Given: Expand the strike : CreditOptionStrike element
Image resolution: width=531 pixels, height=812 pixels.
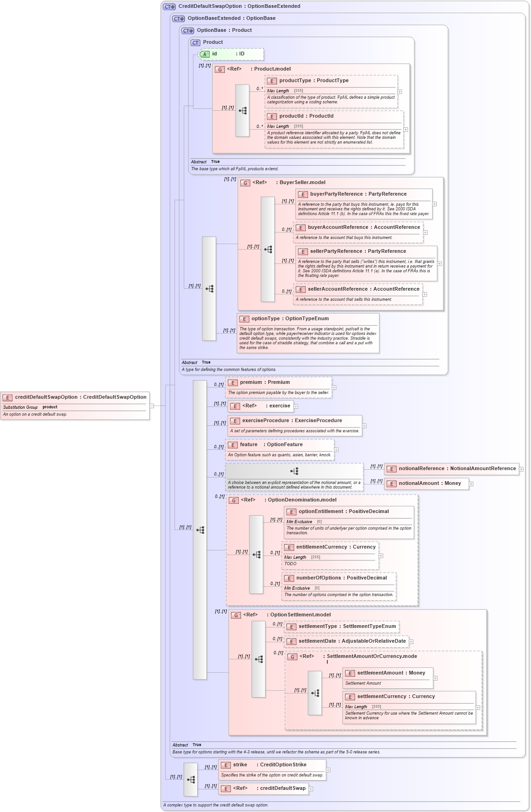Looking at the screenshot, I should pos(328,770).
